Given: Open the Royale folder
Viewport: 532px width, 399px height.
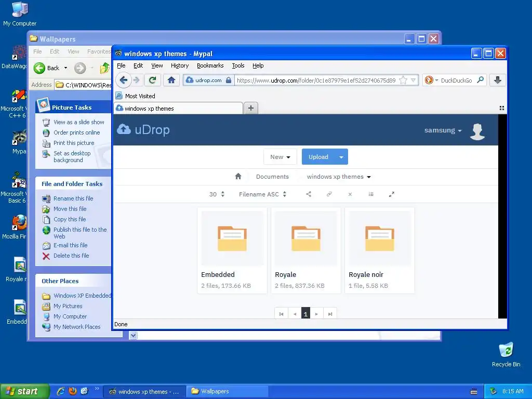Looking at the screenshot, I should coord(306,250).
